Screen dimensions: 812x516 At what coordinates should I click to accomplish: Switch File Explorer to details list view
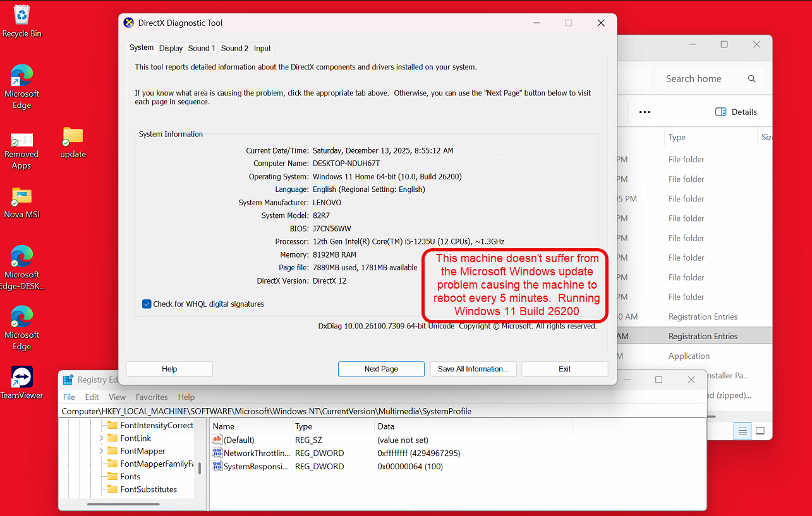click(x=742, y=431)
